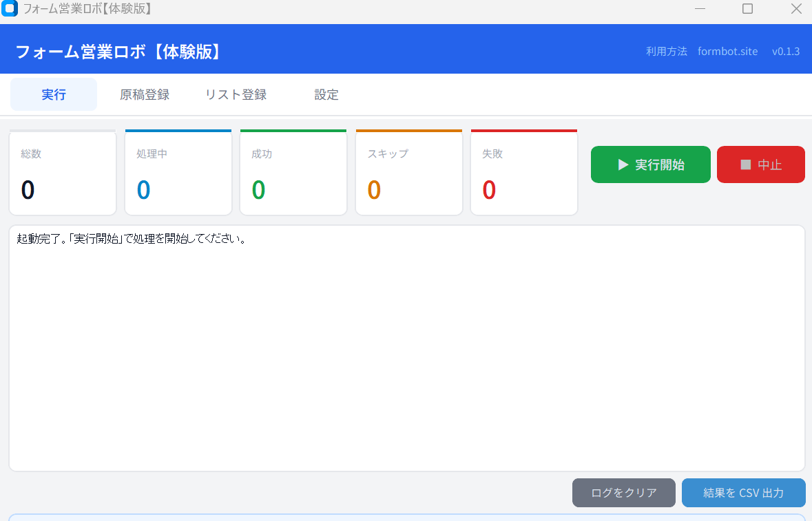The width and height of the screenshot is (812, 521).
Task: Click the 実行開始 button to start processing
Action: (650, 164)
